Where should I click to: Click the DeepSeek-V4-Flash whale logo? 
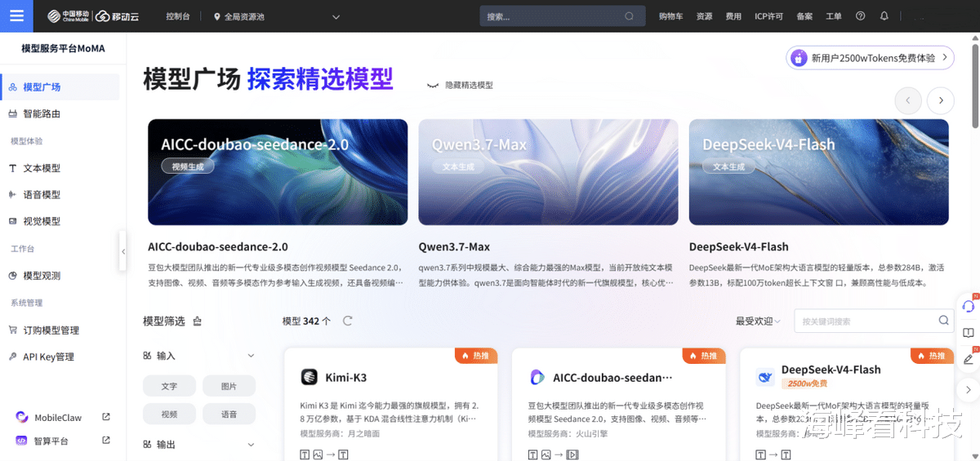pos(765,377)
